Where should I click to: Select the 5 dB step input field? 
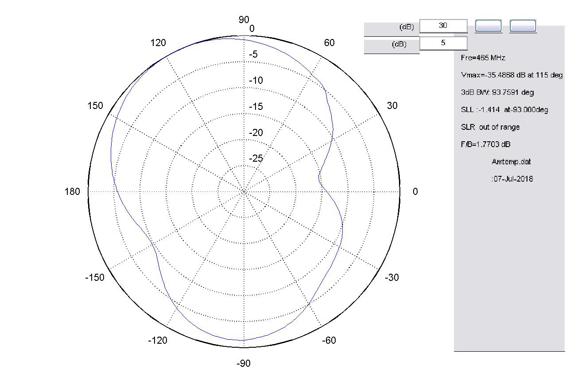tap(443, 43)
